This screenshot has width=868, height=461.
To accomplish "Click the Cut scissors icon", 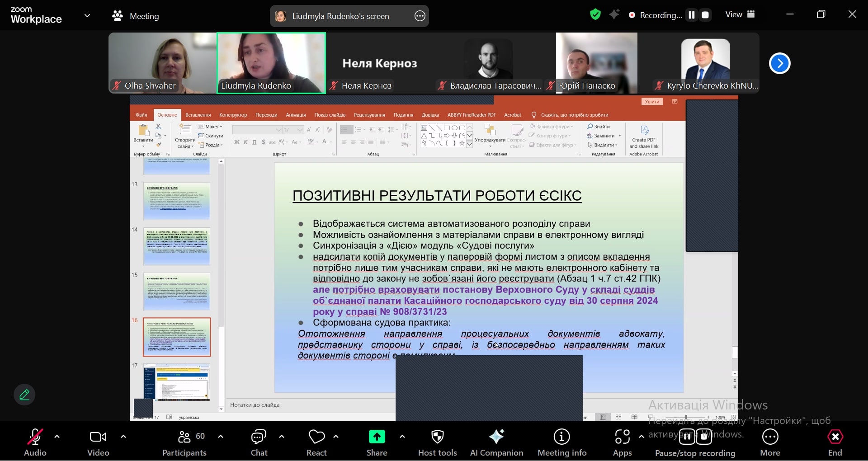I will tap(158, 127).
